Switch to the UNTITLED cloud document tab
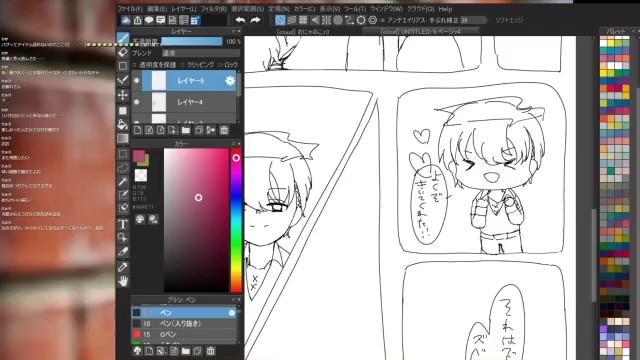The width and height of the screenshot is (640, 360). coord(420,31)
